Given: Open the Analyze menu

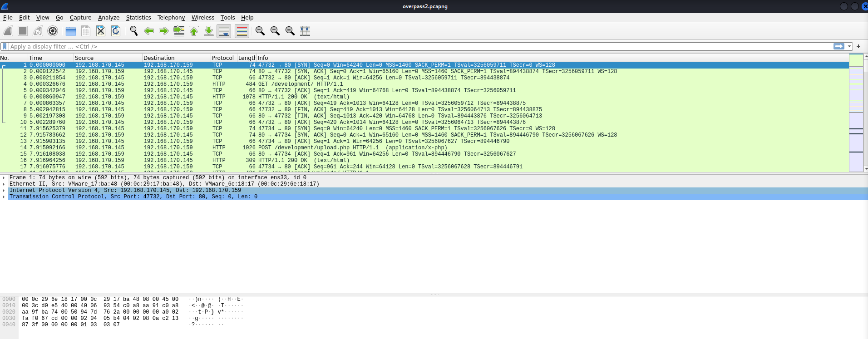Looking at the screenshot, I should (109, 18).
